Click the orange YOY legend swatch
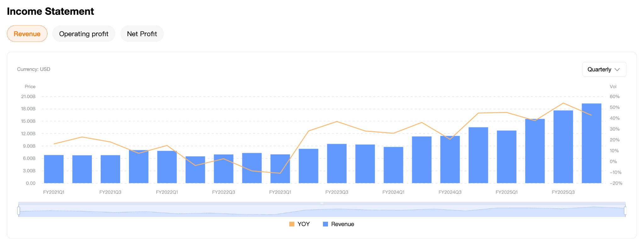 pyautogui.click(x=292, y=224)
